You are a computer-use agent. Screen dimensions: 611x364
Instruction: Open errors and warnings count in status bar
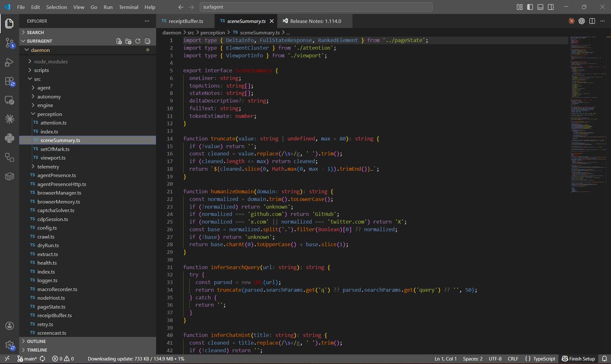[63, 358]
